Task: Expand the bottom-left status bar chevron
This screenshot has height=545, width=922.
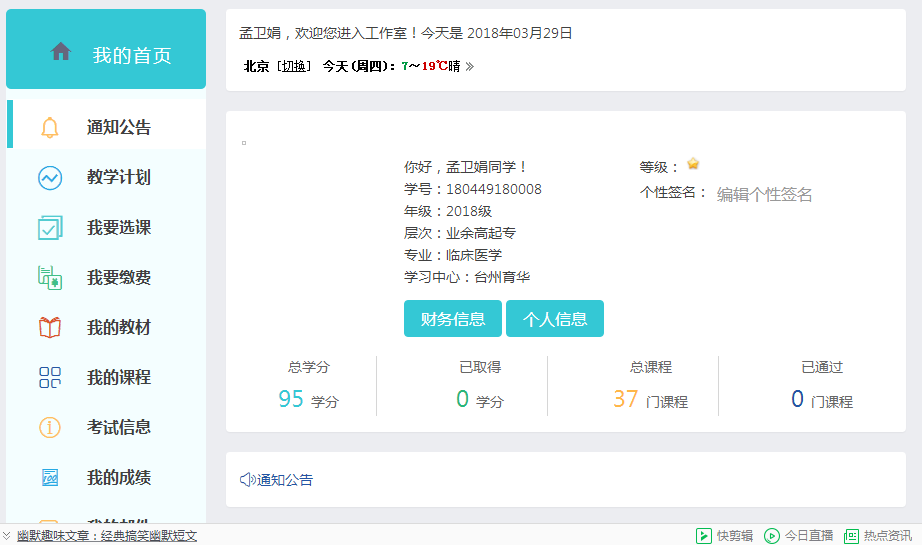Action: pyautogui.click(x=7, y=536)
